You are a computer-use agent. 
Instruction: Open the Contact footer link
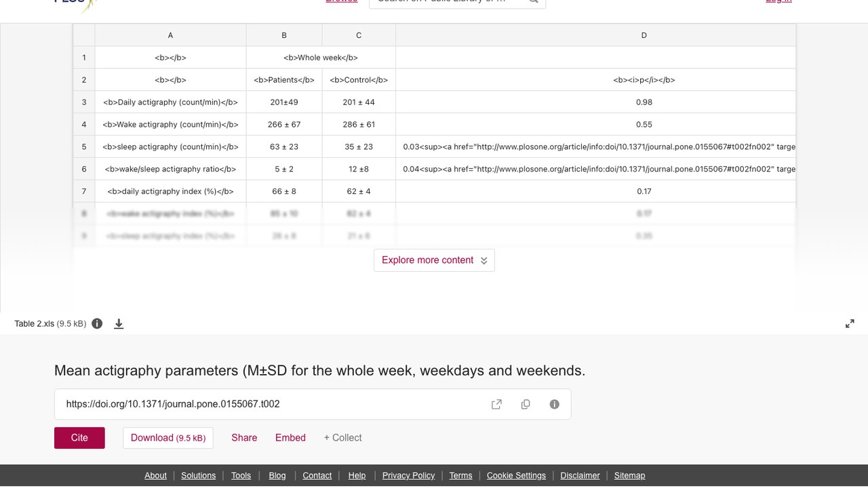(x=317, y=475)
